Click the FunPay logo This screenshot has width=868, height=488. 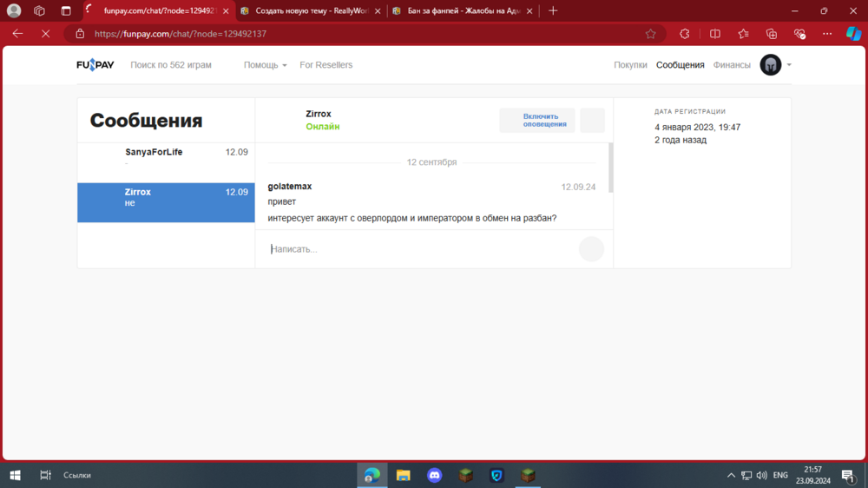click(x=95, y=65)
